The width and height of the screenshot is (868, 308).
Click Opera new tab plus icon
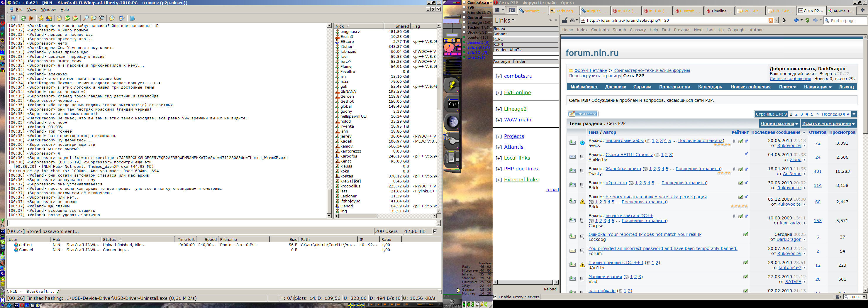[x=863, y=11]
